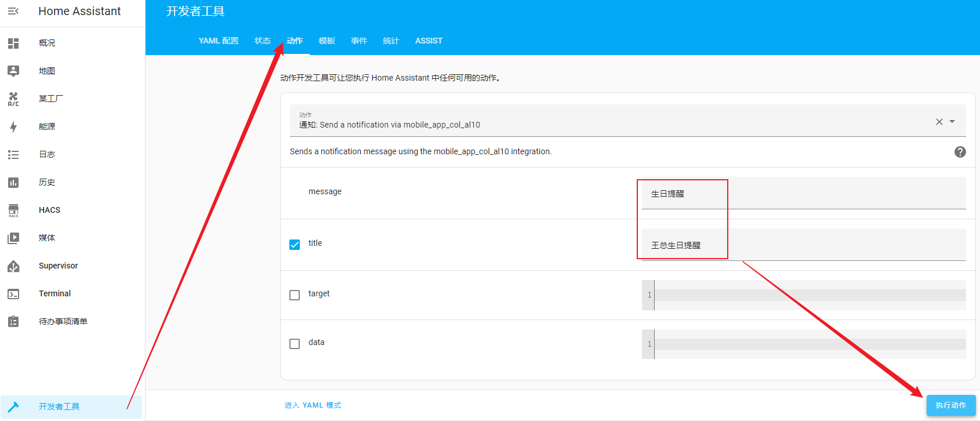Open the Supervisor icon
This screenshot has height=421, width=980.
pos(13,266)
